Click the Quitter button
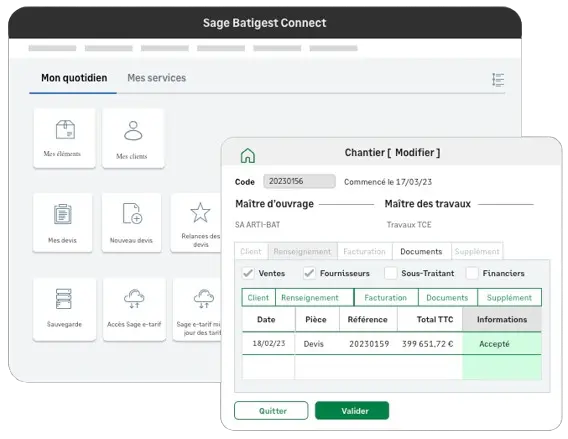568x439 pixels. 271,411
